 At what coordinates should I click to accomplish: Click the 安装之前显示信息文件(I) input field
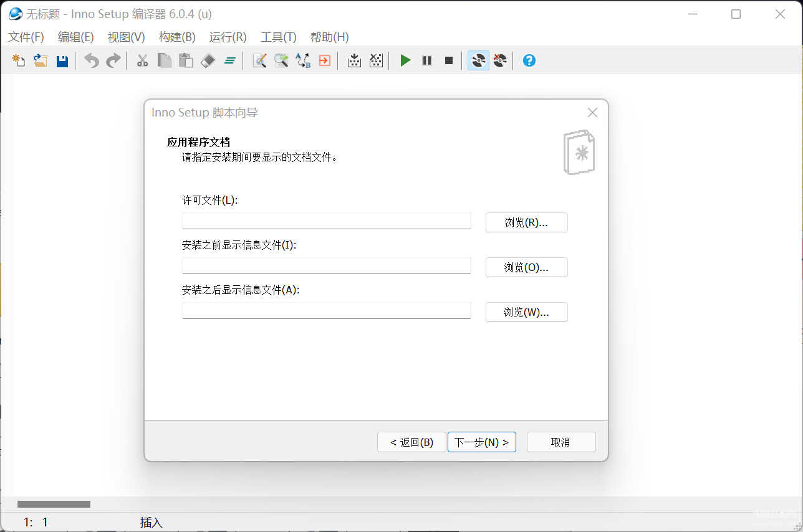pos(326,266)
